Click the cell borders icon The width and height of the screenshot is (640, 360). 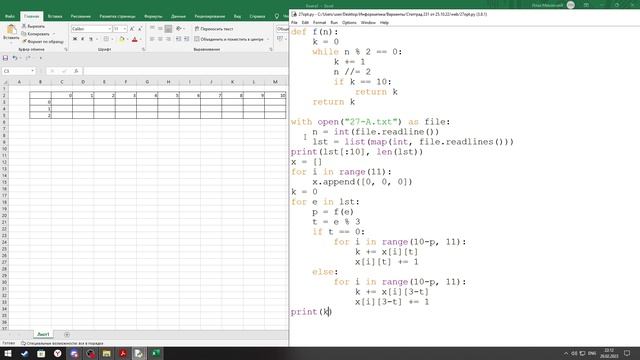(x=106, y=39)
